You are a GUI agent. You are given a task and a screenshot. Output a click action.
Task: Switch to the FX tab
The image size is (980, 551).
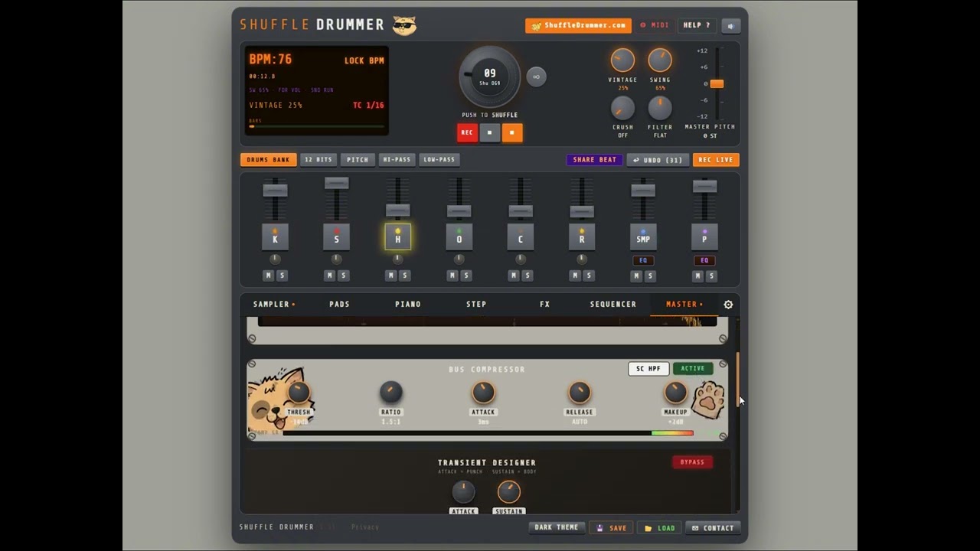[x=544, y=305]
